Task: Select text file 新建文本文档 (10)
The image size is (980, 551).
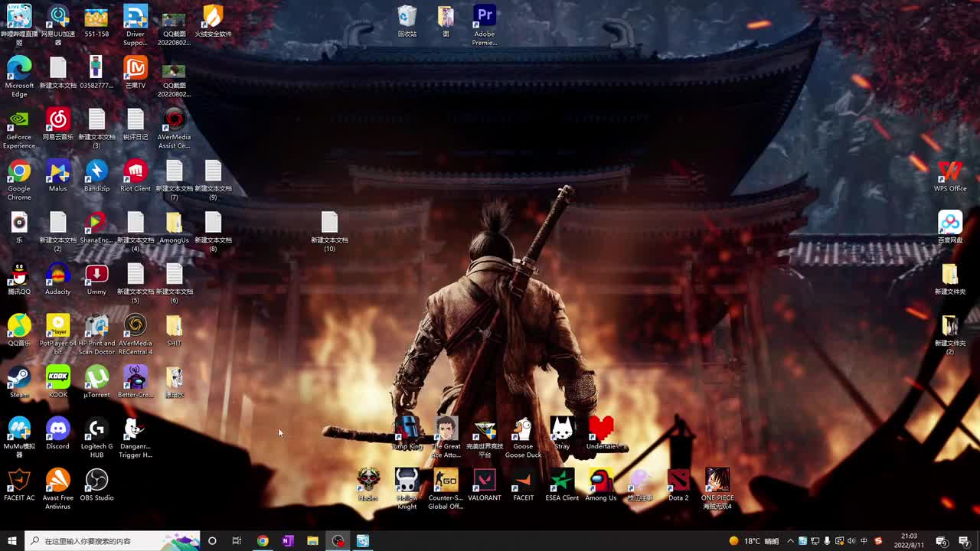Action: (x=329, y=231)
